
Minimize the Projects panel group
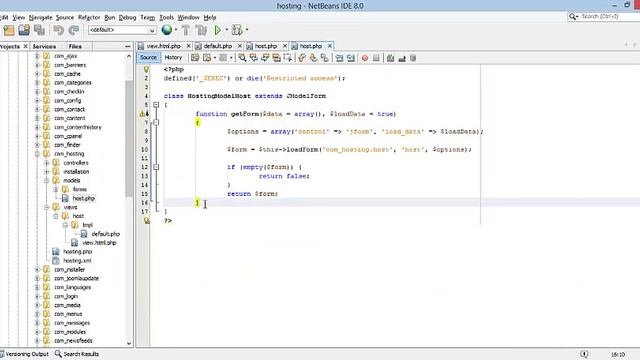click(127, 47)
